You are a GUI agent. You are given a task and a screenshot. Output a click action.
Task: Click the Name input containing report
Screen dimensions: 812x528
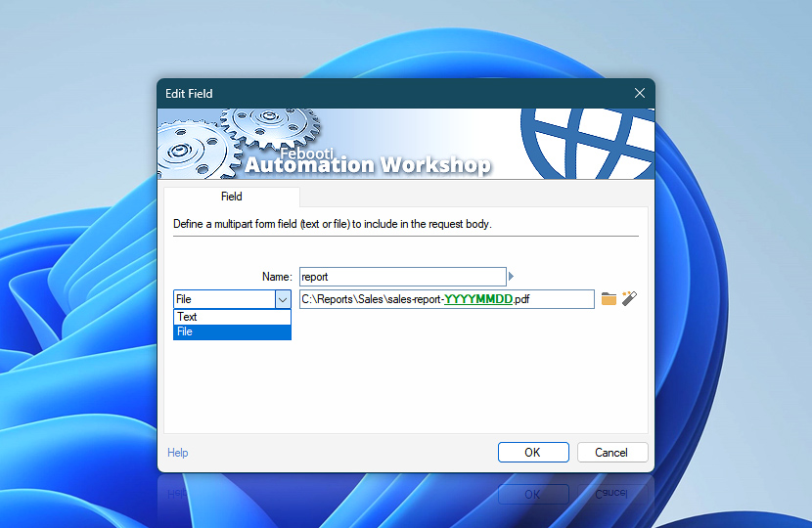(402, 277)
